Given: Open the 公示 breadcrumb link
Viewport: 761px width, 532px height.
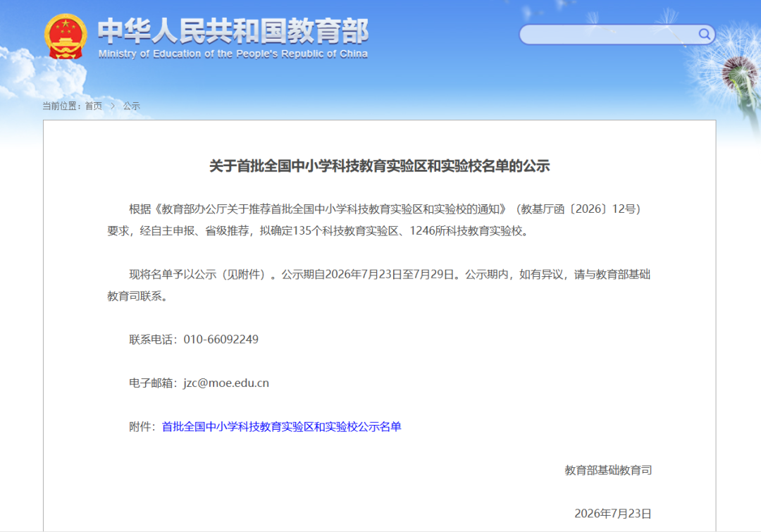Looking at the screenshot, I should tap(131, 106).
